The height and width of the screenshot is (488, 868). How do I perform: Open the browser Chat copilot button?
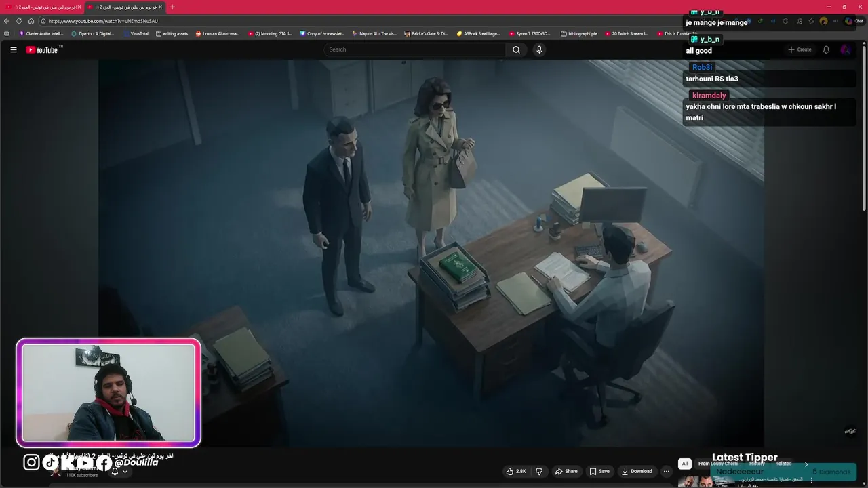tap(853, 21)
